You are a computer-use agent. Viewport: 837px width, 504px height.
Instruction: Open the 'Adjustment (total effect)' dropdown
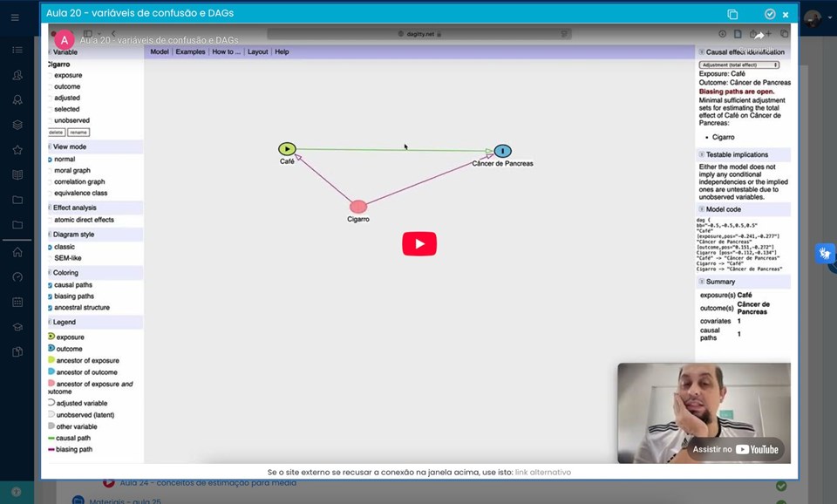click(739, 65)
